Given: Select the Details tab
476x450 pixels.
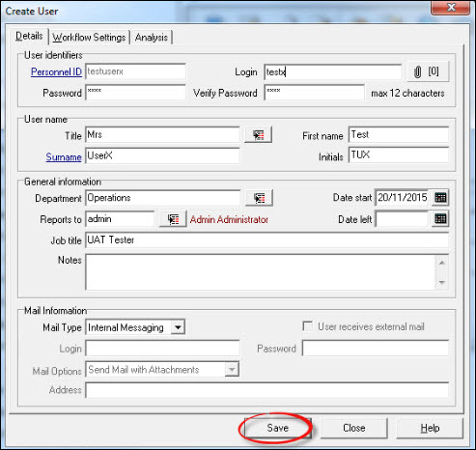Looking at the screenshot, I should point(29,36).
